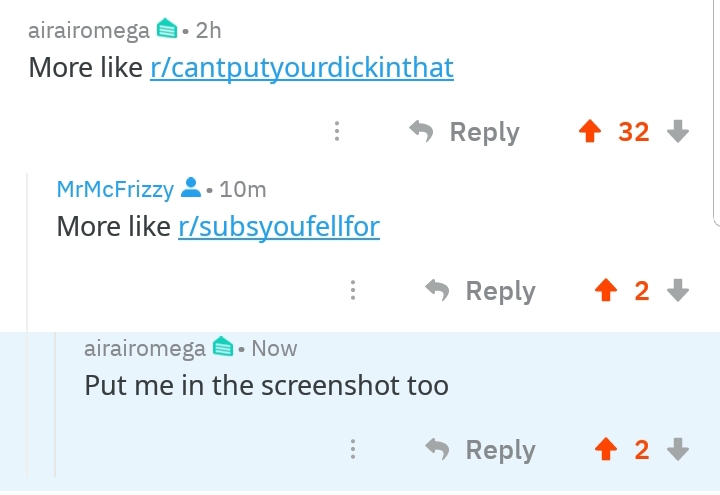Open the three-dot options menu on MrMcFrizzy's comment
The height and width of the screenshot is (495, 720).
(353, 290)
